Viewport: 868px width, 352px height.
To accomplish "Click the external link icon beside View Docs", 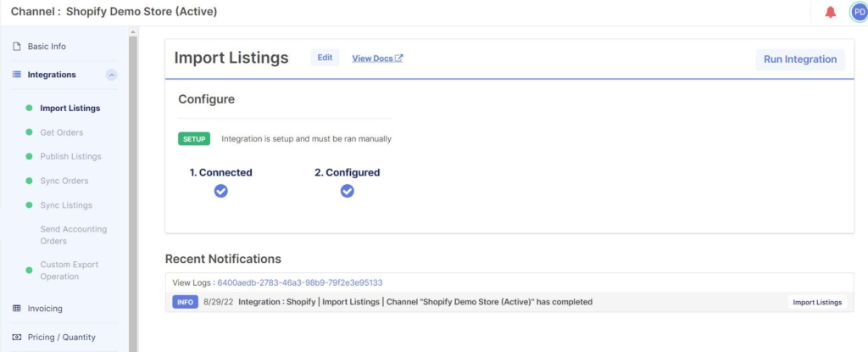I will pyautogui.click(x=399, y=59).
